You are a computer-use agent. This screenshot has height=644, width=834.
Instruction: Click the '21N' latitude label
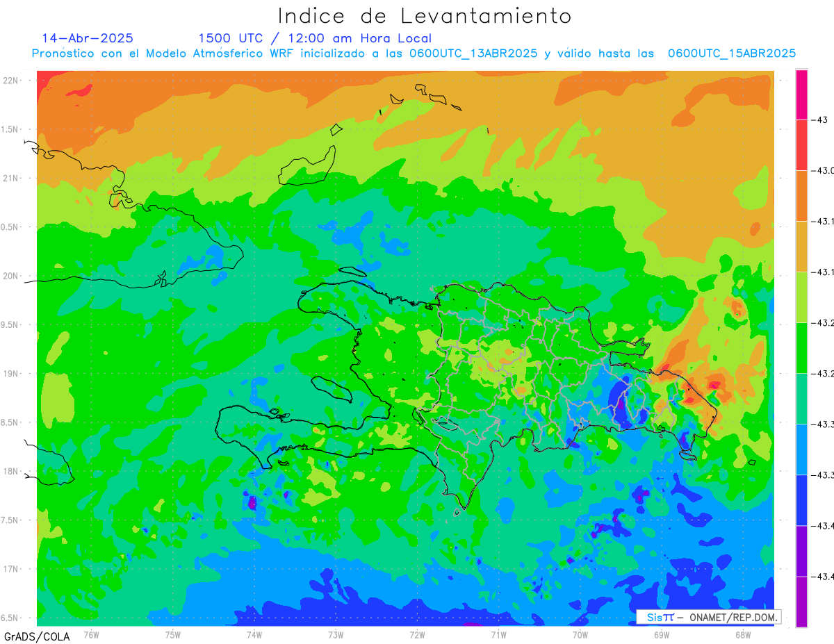[x=11, y=178]
